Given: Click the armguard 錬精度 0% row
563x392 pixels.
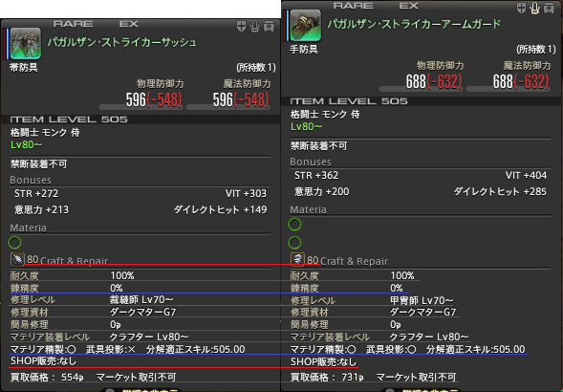Looking at the screenshot, I should 346,288.
